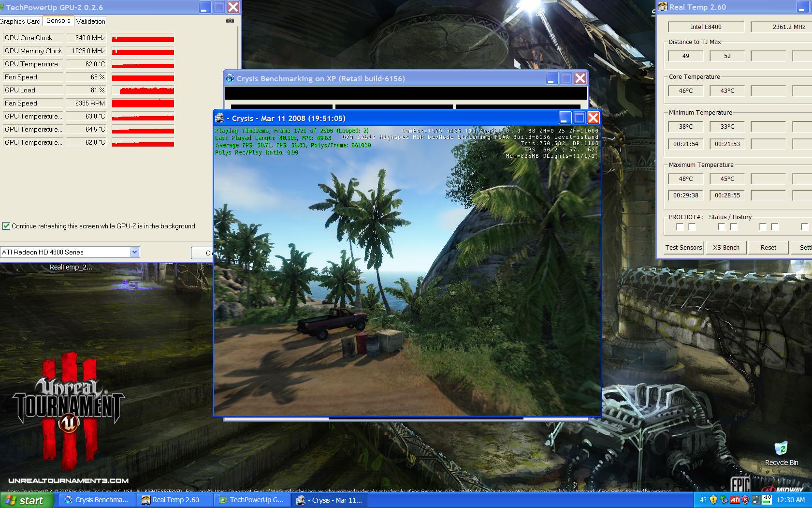Click the 6385 RPM fan speed value
812x508 pixels.
(x=86, y=103)
